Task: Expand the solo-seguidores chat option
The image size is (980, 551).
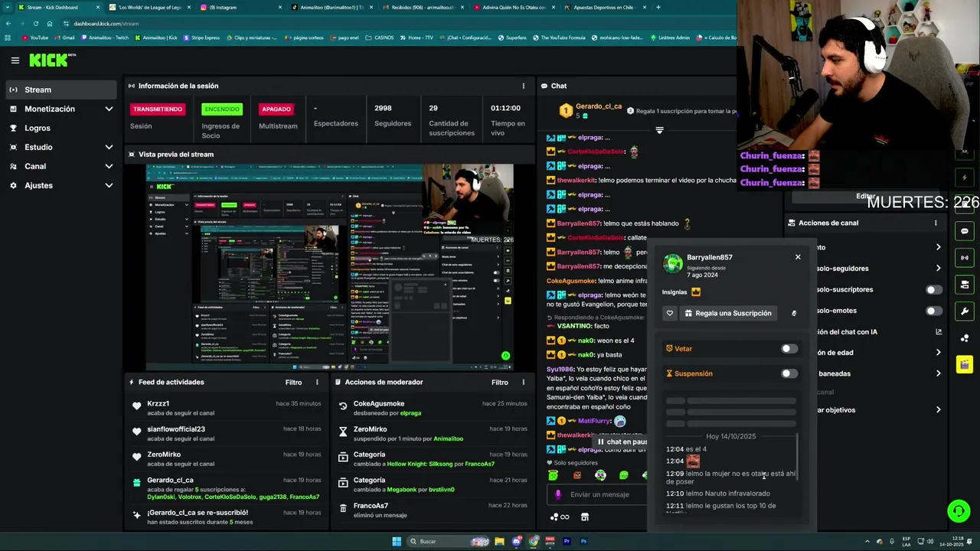Action: 938,268
